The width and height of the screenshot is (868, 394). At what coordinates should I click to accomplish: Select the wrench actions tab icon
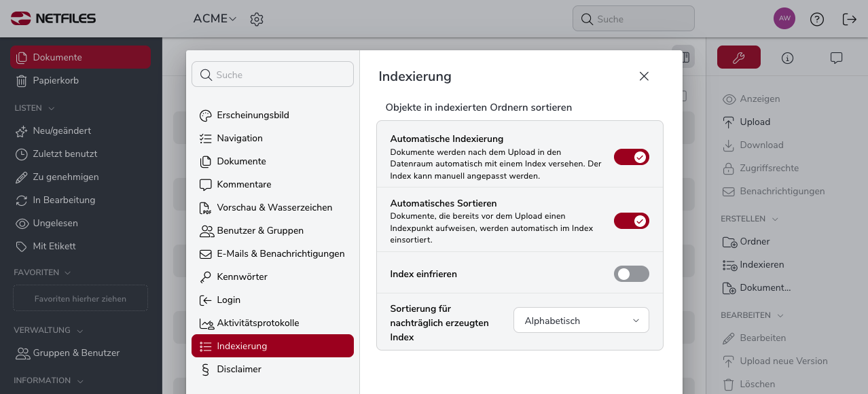[x=739, y=58]
